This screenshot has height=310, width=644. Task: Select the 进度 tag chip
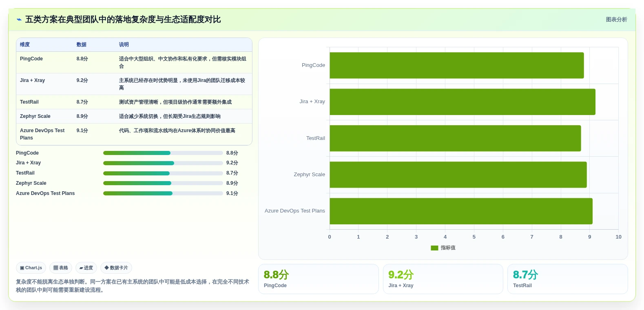click(86, 268)
